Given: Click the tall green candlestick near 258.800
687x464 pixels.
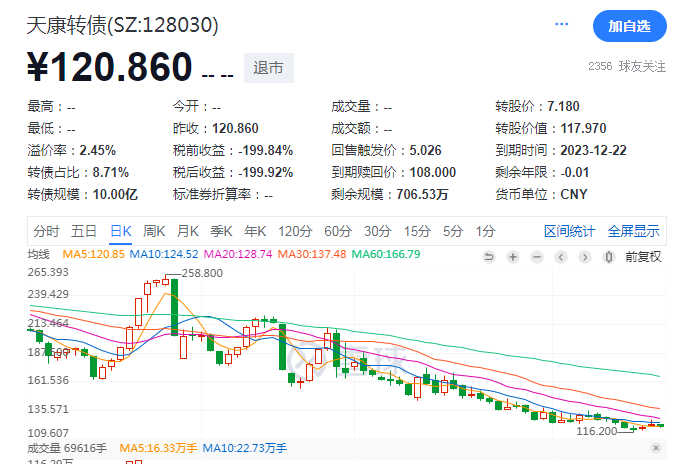Looking at the screenshot, I should pos(174,307).
